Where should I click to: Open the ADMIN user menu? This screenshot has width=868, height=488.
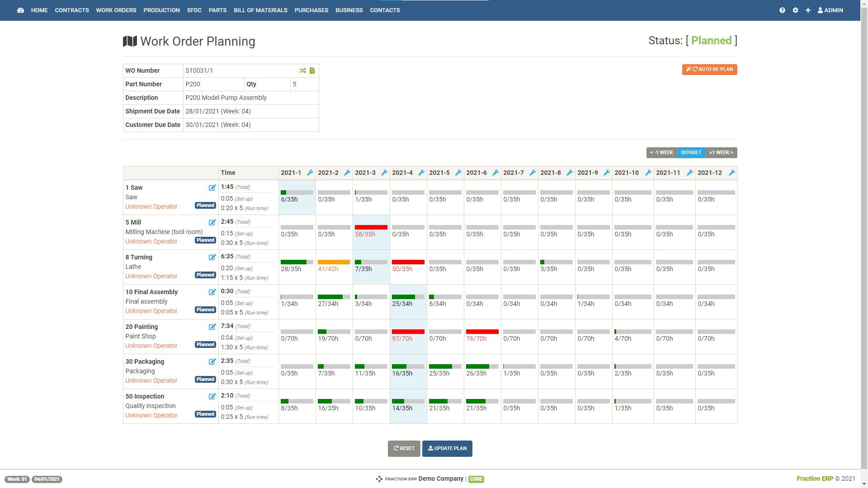[830, 10]
